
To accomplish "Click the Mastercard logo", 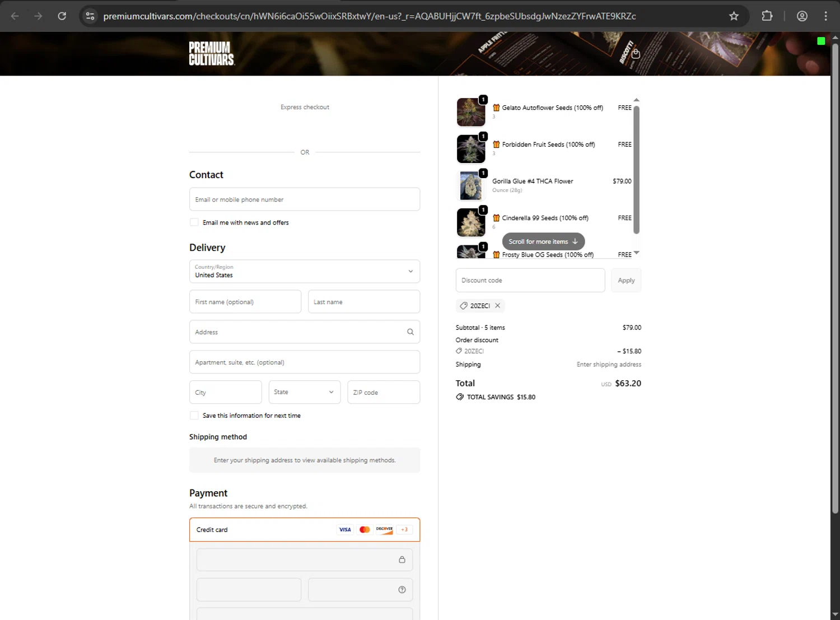I will coord(365,530).
